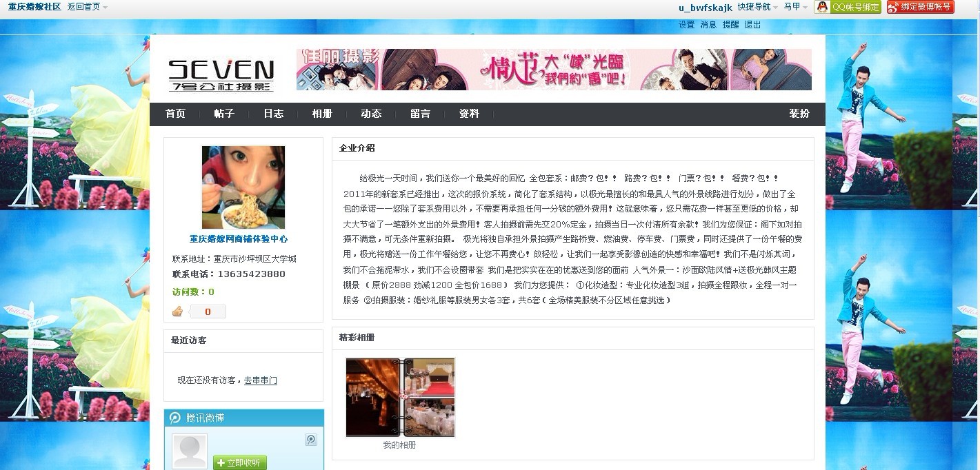Click the 联系地址 address line
The image size is (980, 470).
point(234,259)
